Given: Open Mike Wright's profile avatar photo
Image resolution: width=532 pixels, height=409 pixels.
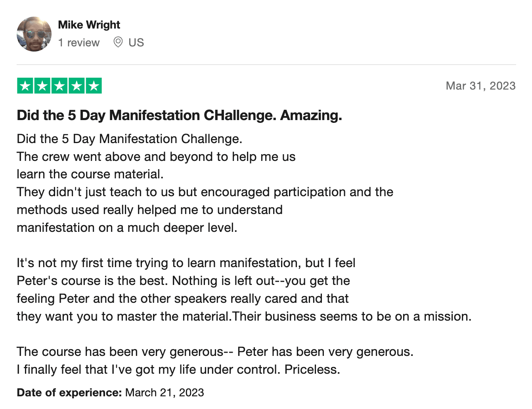Looking at the screenshot, I should [34, 34].
